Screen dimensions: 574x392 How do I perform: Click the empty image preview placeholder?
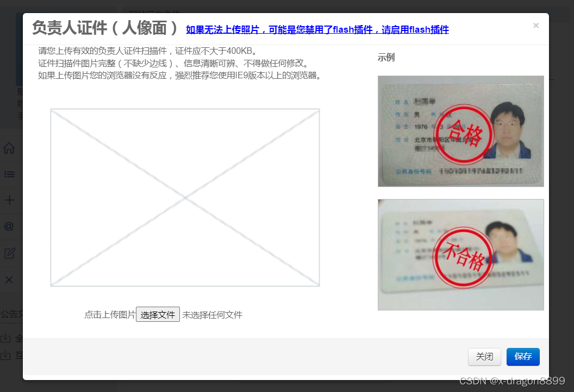pyautogui.click(x=185, y=197)
